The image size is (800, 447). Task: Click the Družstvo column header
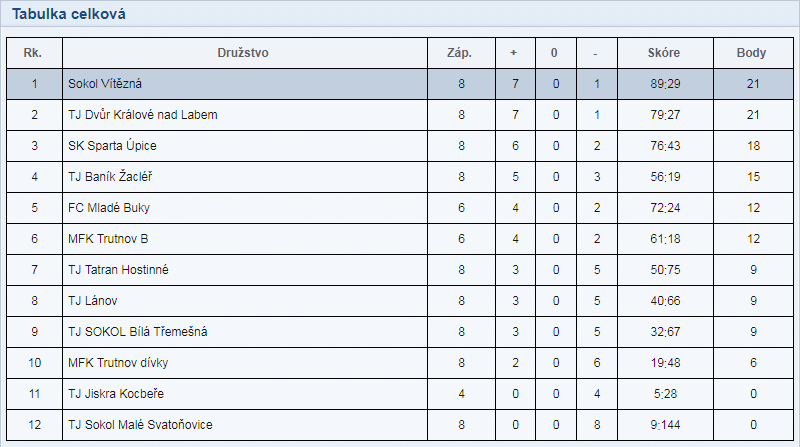(243, 53)
